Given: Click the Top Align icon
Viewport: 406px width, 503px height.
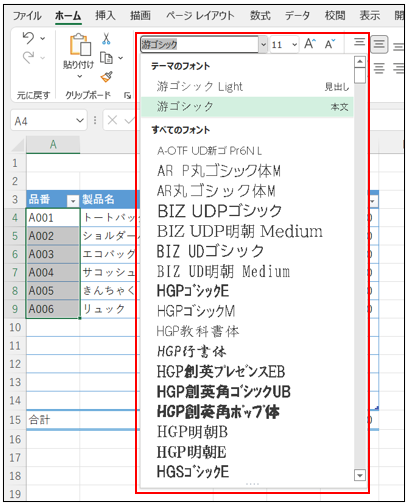Looking at the screenshot, I should coord(359,42).
